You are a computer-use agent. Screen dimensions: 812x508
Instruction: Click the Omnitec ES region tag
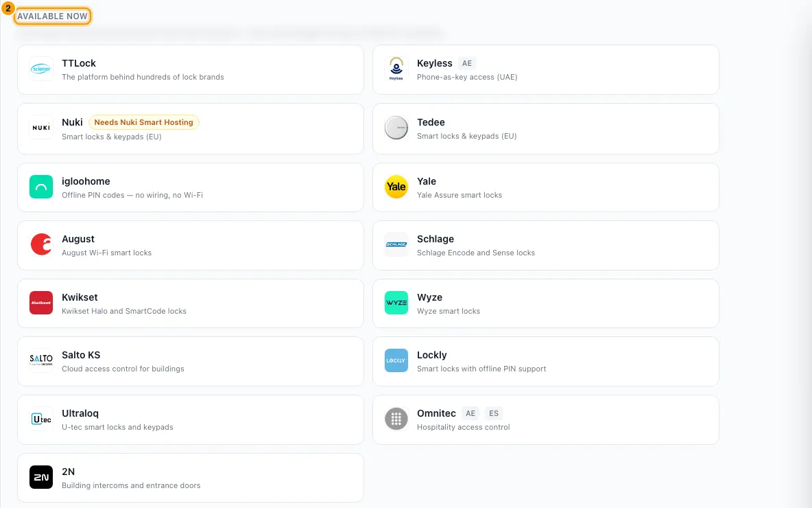tap(494, 413)
